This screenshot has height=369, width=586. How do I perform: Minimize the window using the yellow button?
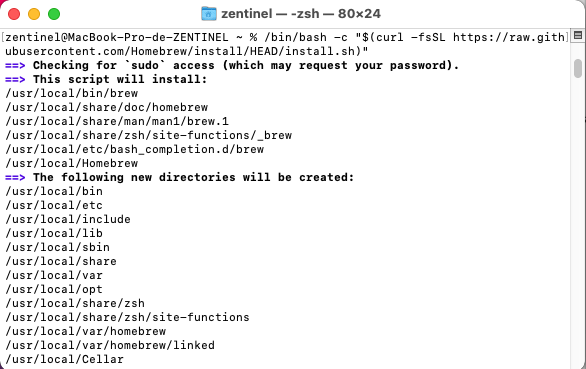pos(34,14)
